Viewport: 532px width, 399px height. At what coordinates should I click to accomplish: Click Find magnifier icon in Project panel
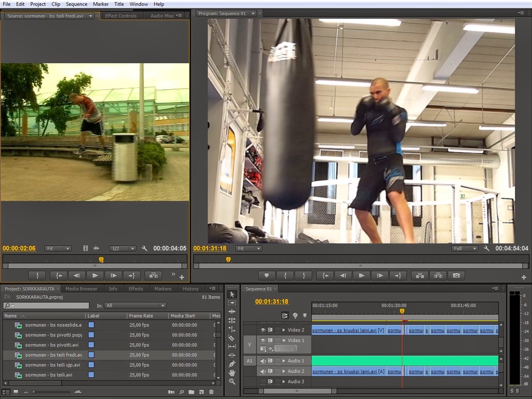pyautogui.click(x=182, y=392)
